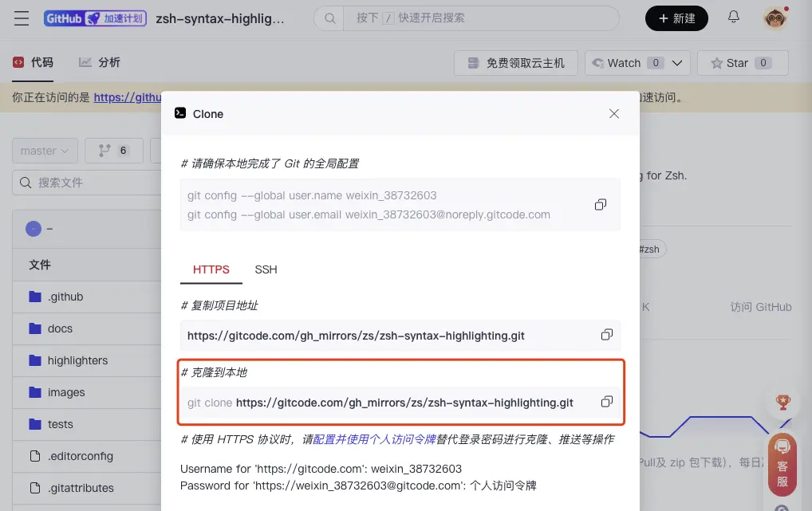The image size is (812, 511).
Task: Click the Star button count
Action: pyautogui.click(x=763, y=63)
